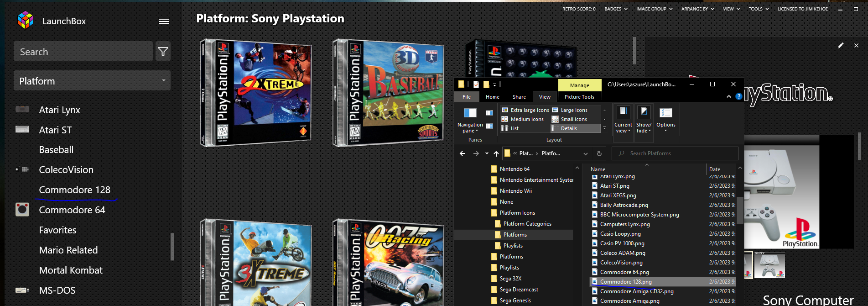Open File Explorer help question mark

tap(739, 96)
